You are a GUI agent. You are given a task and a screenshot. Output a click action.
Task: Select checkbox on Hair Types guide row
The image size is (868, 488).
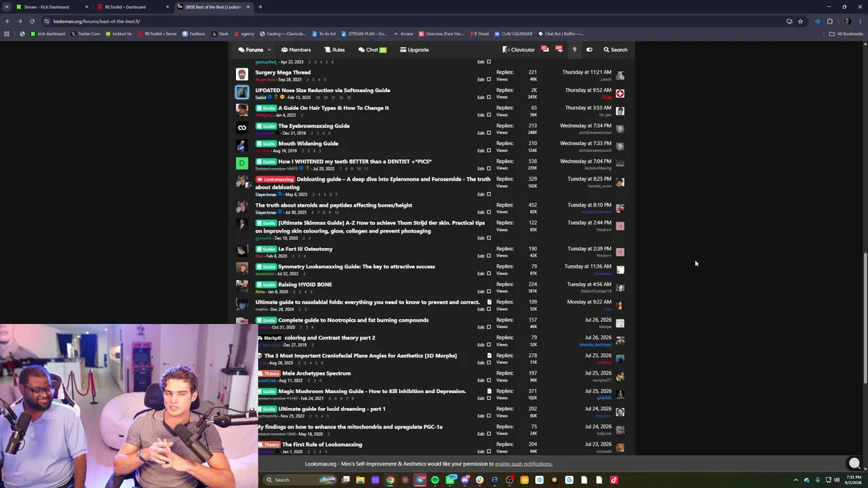489,115
